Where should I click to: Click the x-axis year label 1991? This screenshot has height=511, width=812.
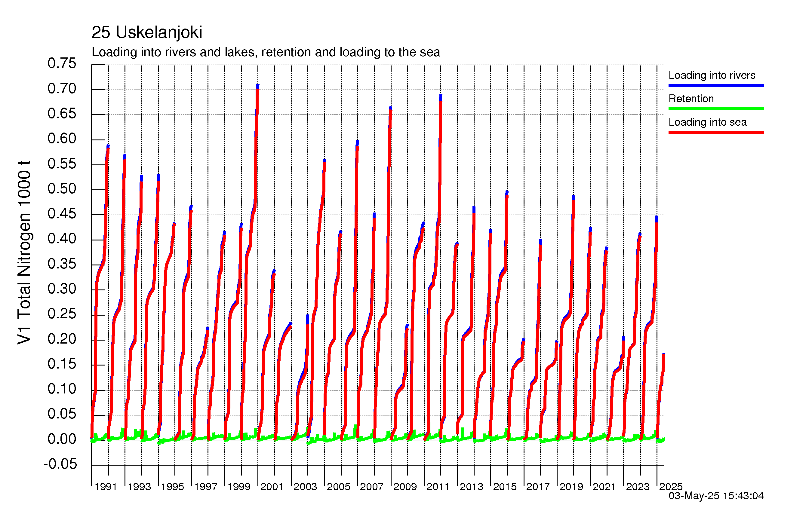106,487
